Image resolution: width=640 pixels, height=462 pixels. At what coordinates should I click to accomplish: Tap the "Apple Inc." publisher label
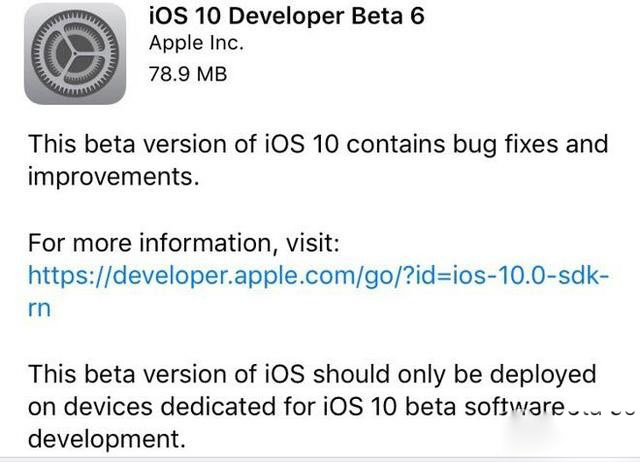point(195,43)
